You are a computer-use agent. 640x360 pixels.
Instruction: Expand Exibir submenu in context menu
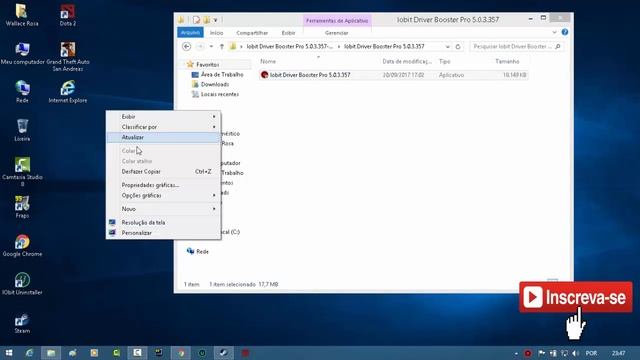163,117
